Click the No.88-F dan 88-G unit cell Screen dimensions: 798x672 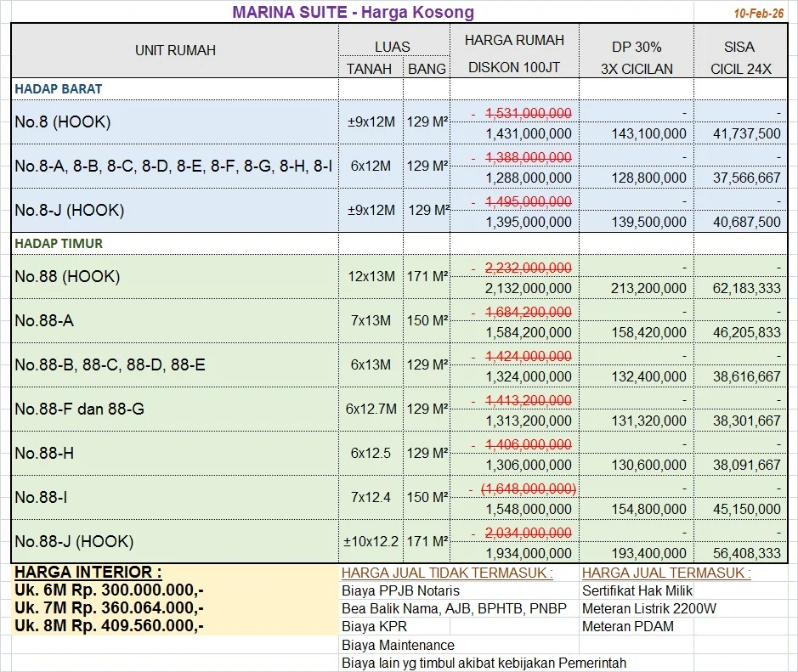point(80,409)
